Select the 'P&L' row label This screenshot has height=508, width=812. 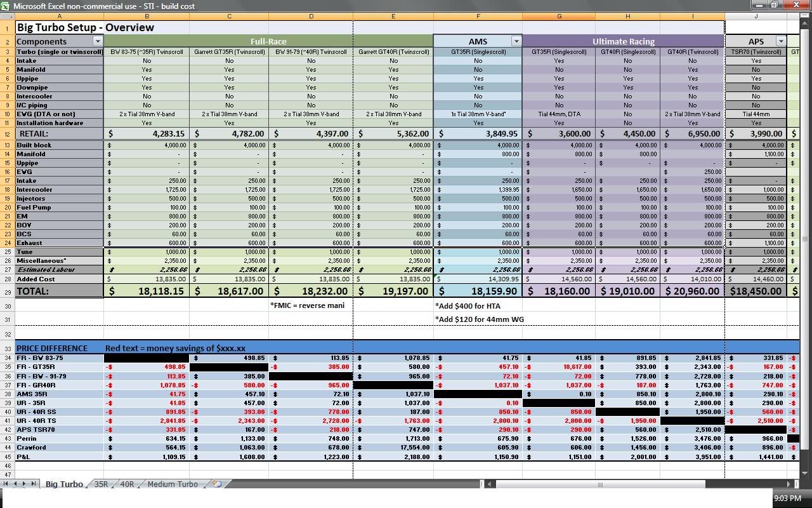60,457
